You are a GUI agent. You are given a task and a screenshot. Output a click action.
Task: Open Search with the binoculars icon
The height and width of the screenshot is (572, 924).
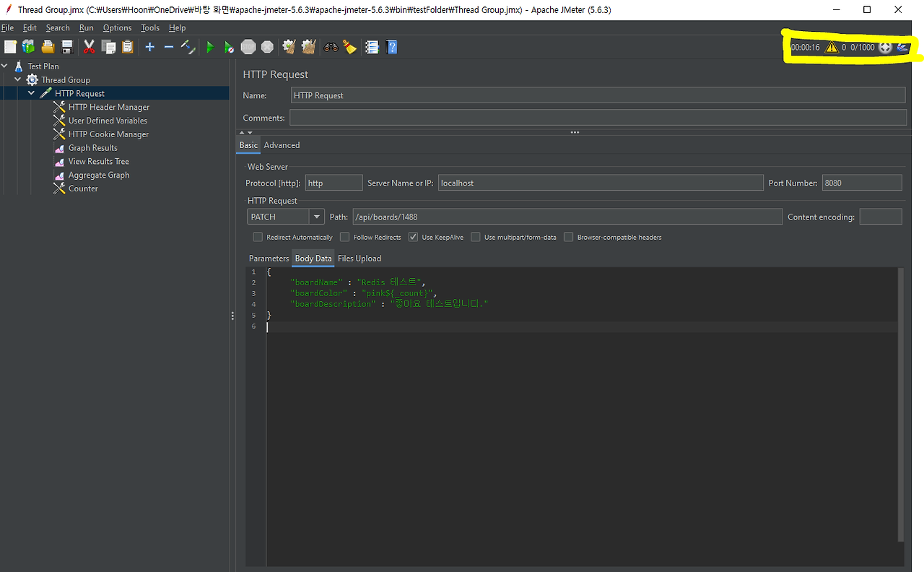(331, 47)
